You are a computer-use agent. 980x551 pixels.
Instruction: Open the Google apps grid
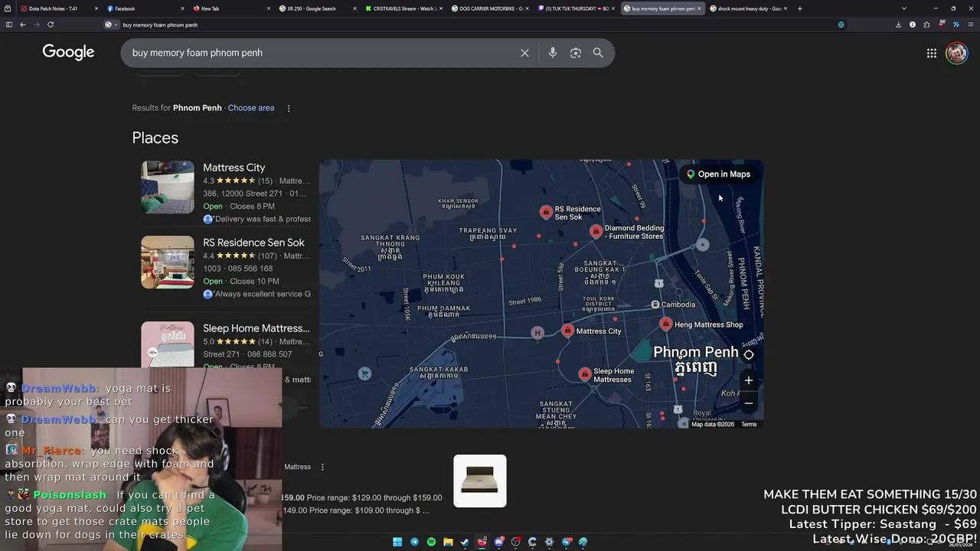[932, 53]
